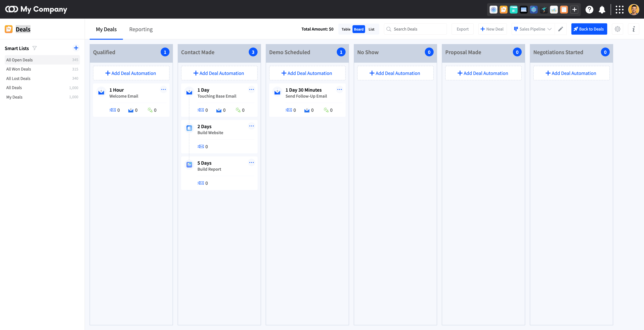Open the Send Follow-Up Email three-dot menu
Image resolution: width=644 pixels, height=330 pixels.
tap(339, 89)
